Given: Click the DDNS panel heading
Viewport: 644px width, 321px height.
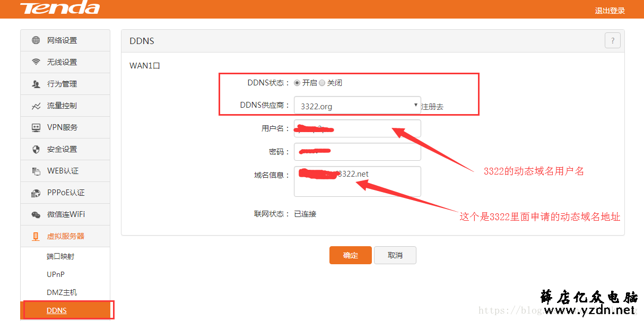Looking at the screenshot, I should (142, 41).
